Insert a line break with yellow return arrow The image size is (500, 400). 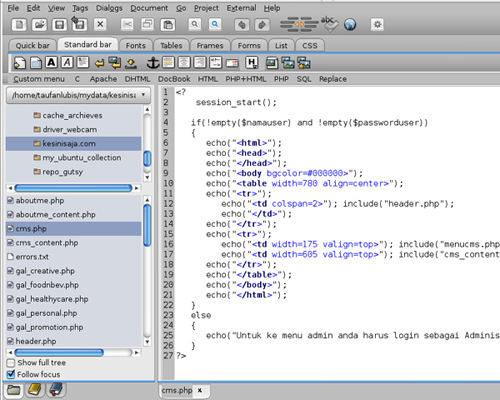99,63
